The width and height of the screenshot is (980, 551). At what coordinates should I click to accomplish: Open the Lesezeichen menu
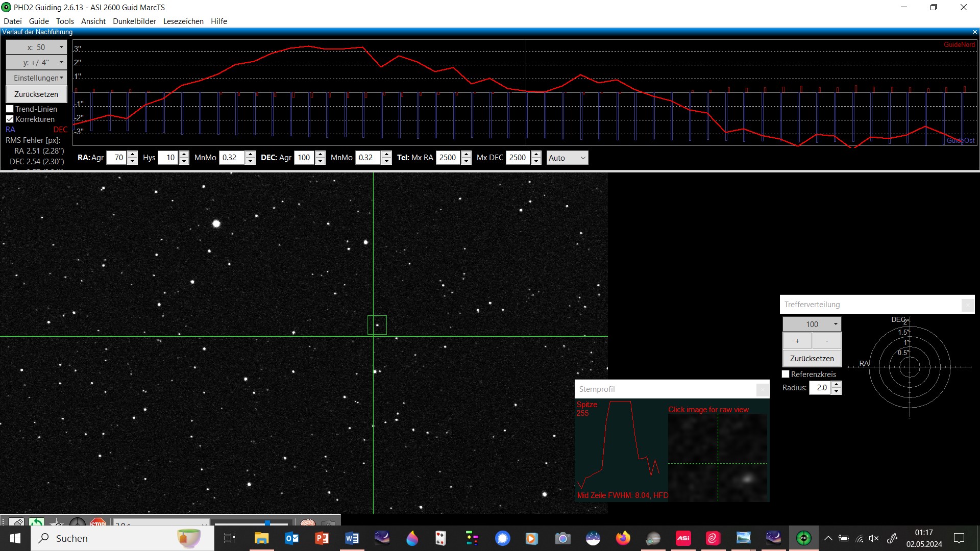(x=183, y=21)
